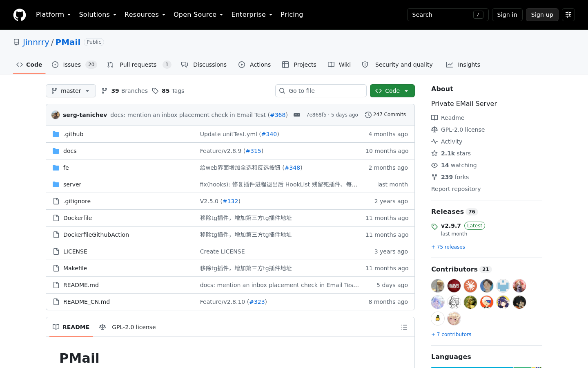Click the v2.9.7 release tag icon
The width and height of the screenshot is (588, 368).
[434, 227]
